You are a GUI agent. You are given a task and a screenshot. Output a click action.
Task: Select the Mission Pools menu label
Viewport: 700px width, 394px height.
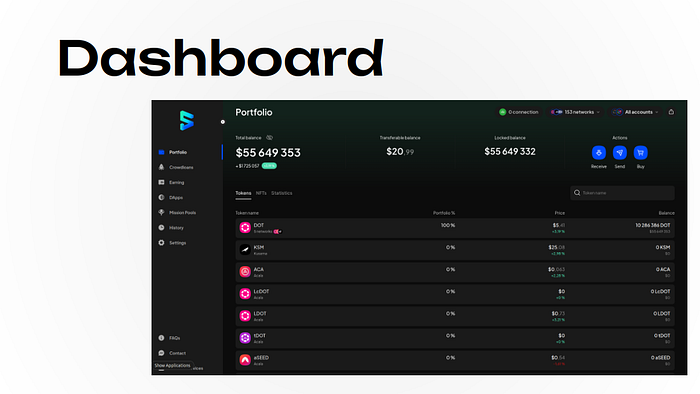[x=183, y=212]
